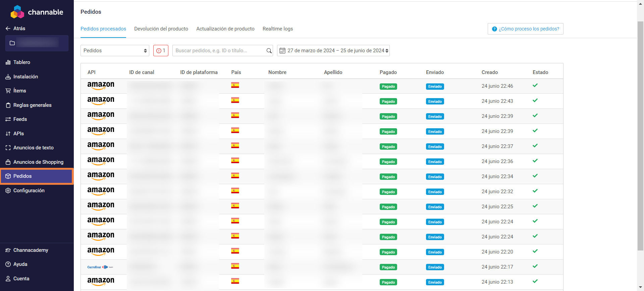Viewport: 644px width, 291px height.
Task: Go back using the Atrás arrow
Action: click(x=15, y=28)
